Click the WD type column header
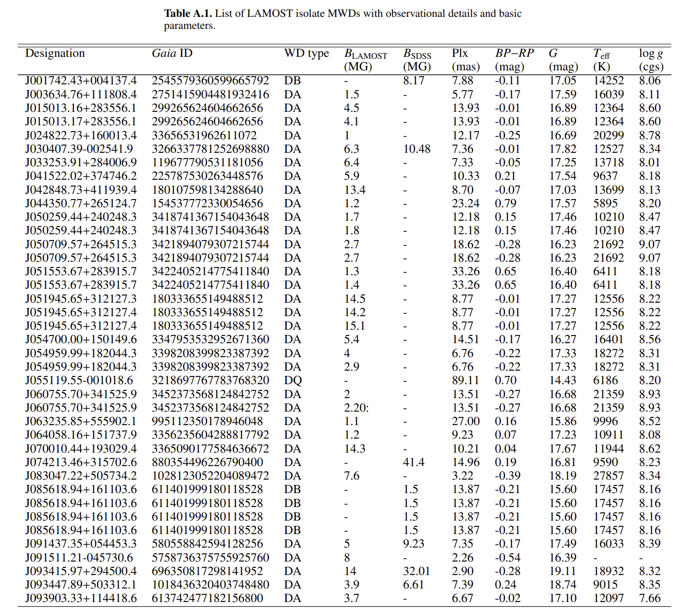 pyautogui.click(x=306, y=54)
